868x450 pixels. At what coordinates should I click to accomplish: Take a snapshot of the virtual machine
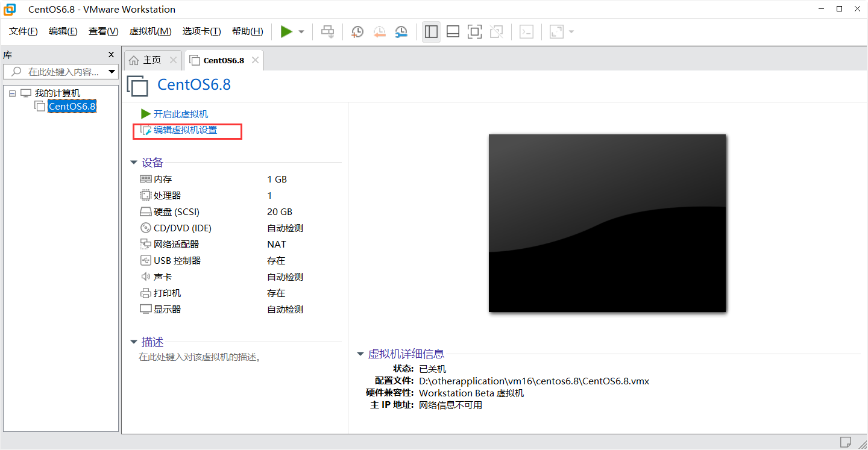[x=357, y=31]
